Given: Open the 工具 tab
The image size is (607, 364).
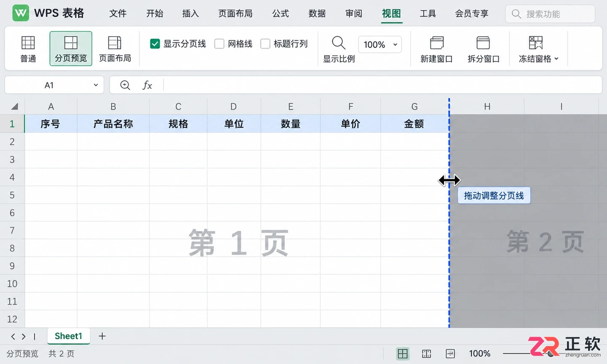Looking at the screenshot, I should [x=428, y=13].
